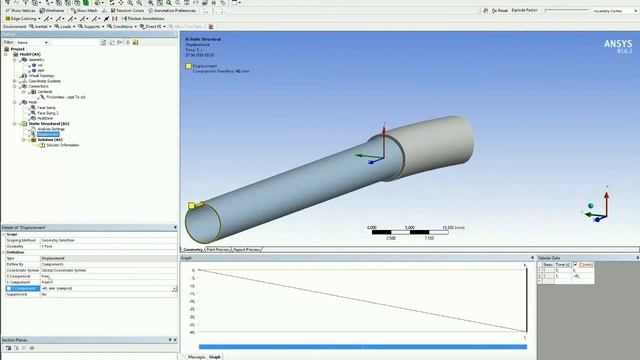Click the Reset explode button
Viewport: 640px width, 360px height.
click(x=500, y=11)
